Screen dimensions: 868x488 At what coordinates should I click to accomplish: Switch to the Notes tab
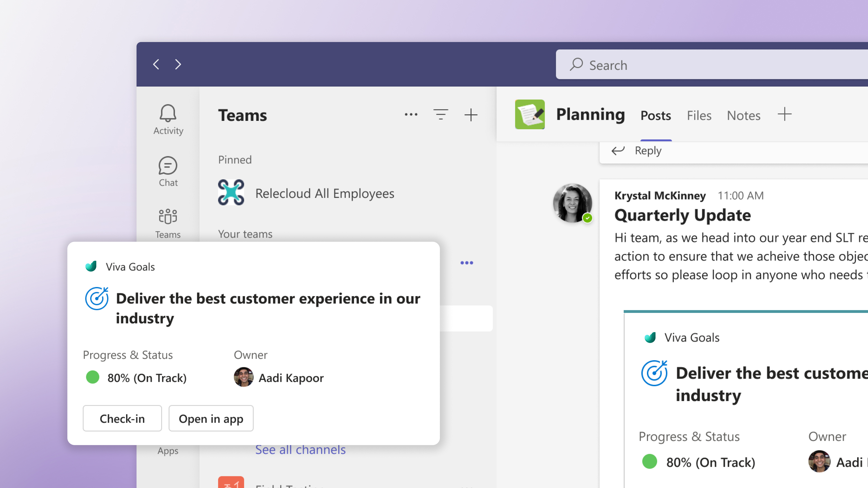[x=743, y=115]
